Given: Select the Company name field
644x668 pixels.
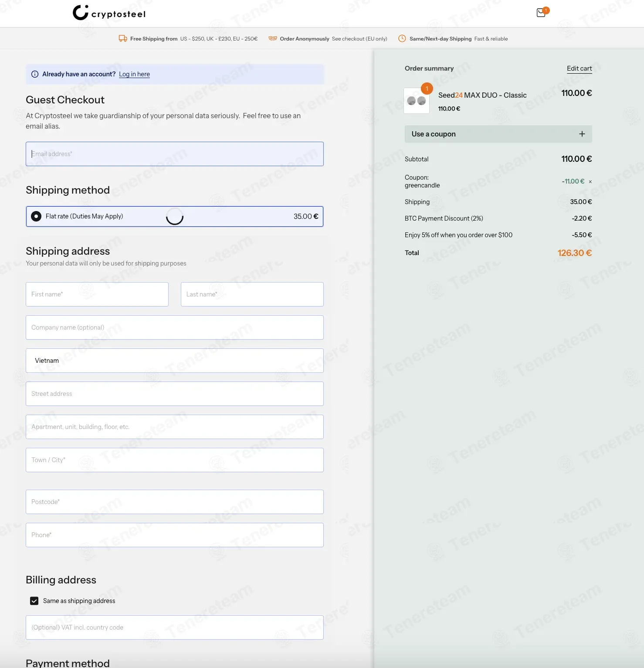Looking at the screenshot, I should (175, 327).
